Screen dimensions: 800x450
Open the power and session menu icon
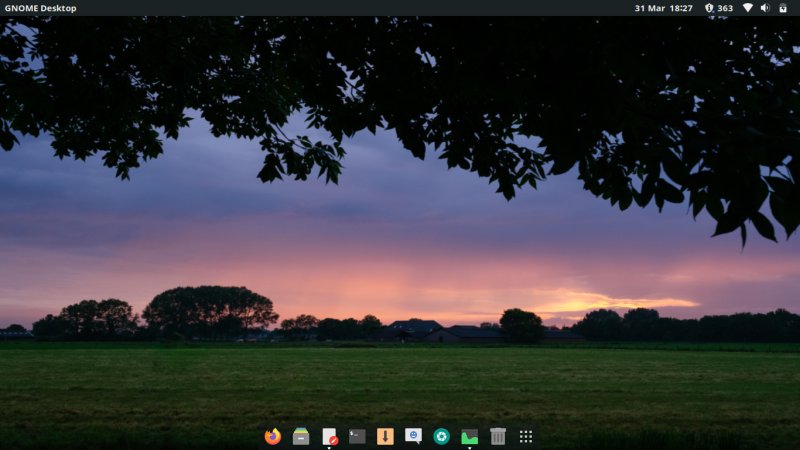(x=784, y=8)
